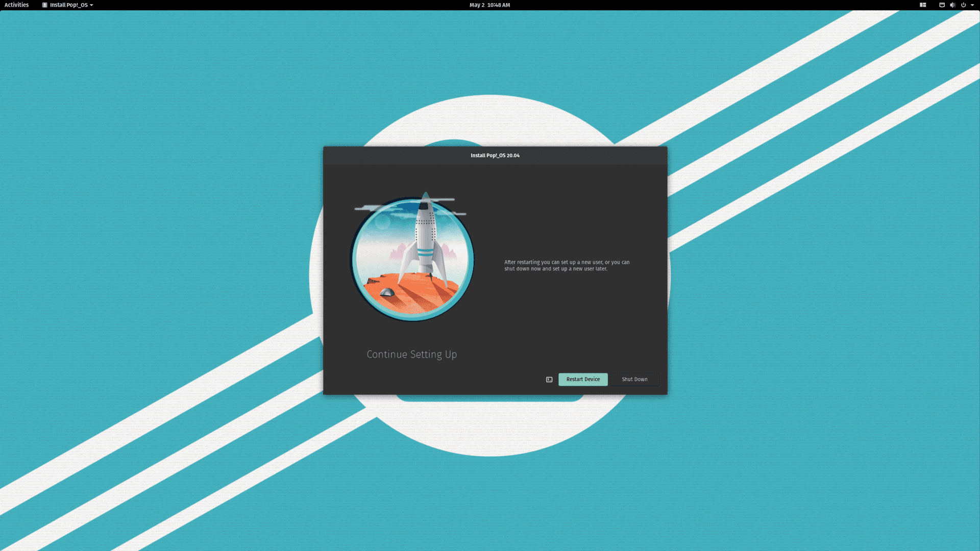The width and height of the screenshot is (980, 551).
Task: Open the Activities overview
Action: click(16, 5)
